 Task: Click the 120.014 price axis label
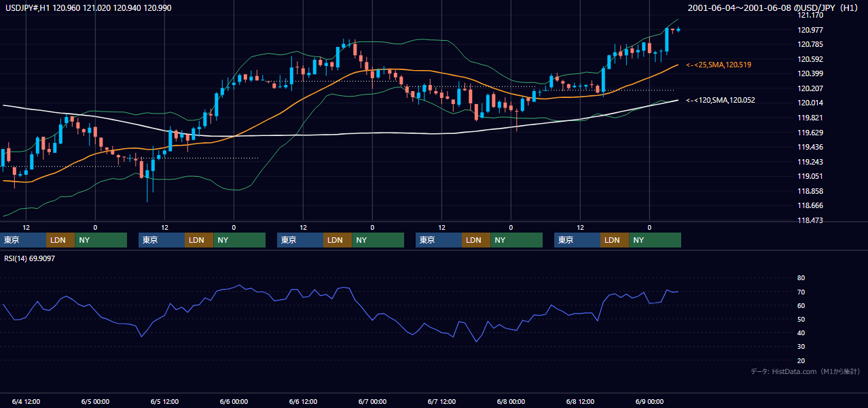811,103
